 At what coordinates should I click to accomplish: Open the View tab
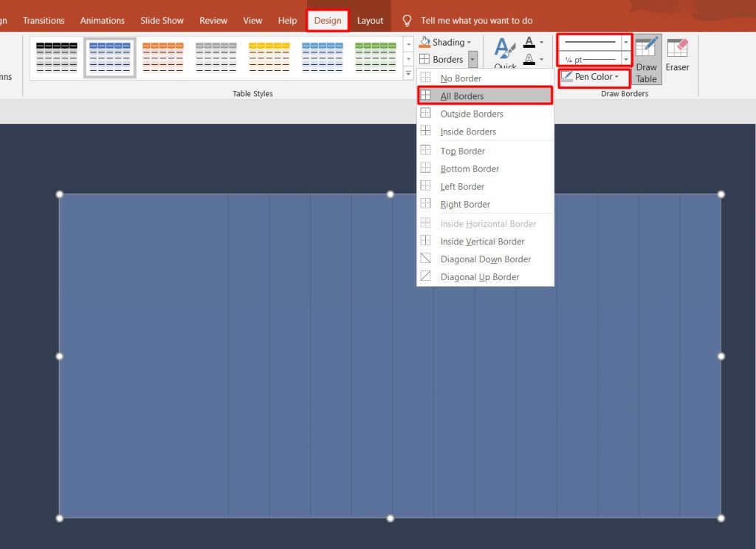click(x=252, y=20)
